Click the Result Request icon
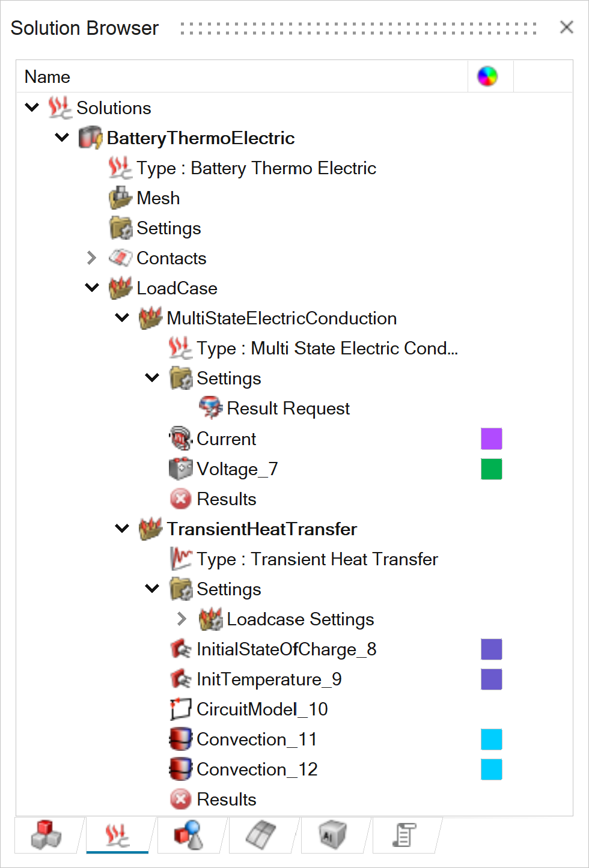The height and width of the screenshot is (868, 589). pyautogui.click(x=210, y=408)
